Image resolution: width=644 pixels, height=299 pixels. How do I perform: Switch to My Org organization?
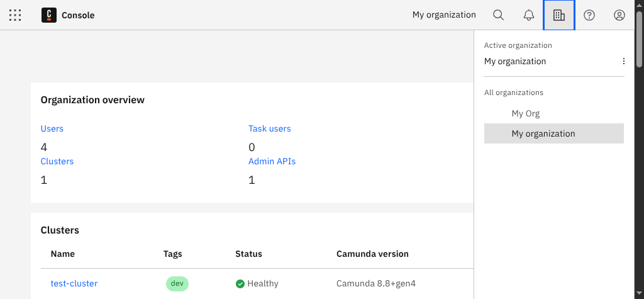[553, 113]
